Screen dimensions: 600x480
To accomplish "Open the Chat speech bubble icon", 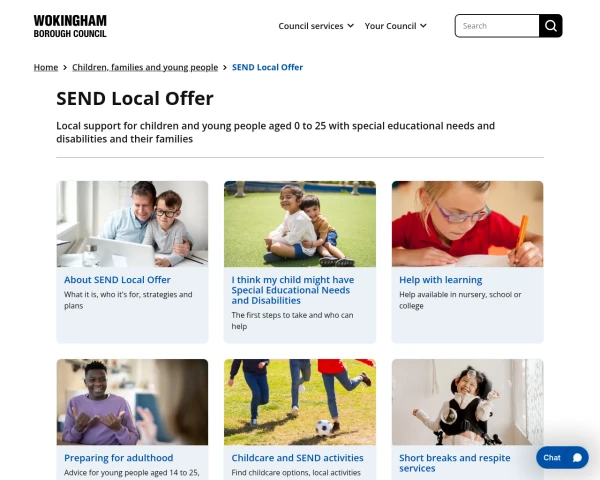I will pos(577,458).
